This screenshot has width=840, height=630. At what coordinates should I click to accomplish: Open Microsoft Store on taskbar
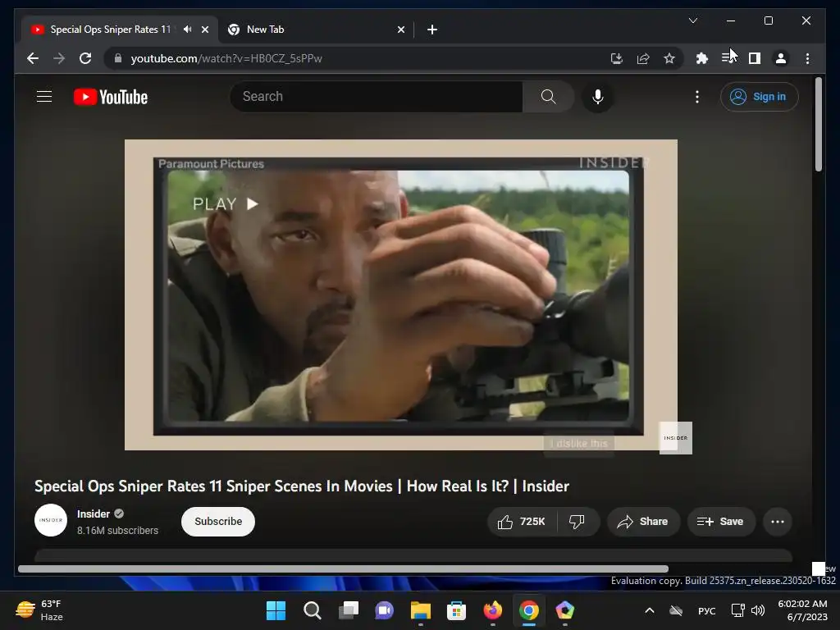click(456, 610)
